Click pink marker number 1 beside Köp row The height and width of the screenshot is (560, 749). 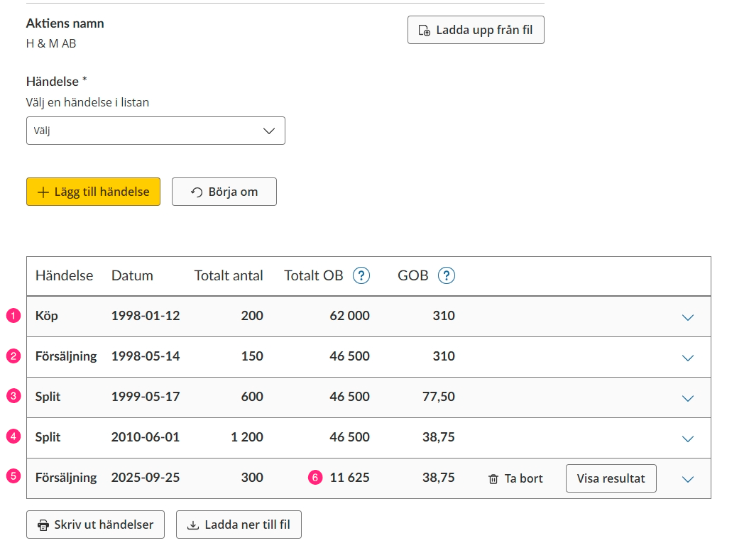13,316
